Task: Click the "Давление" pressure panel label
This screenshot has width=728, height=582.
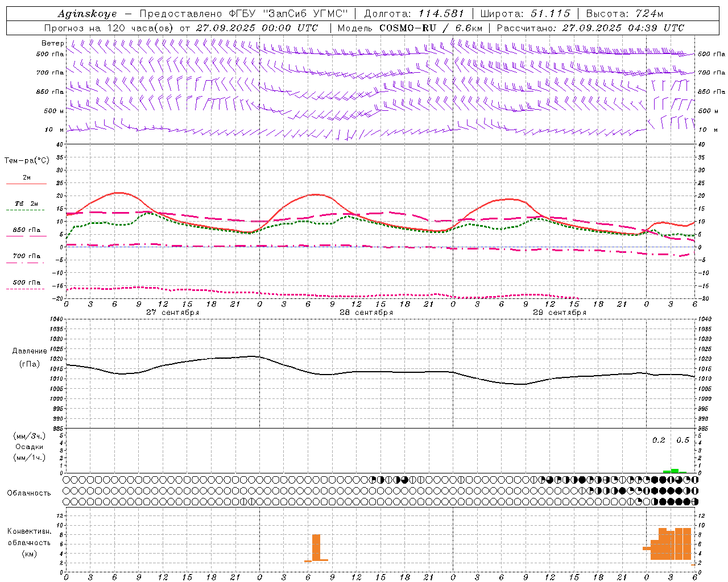Action: pos(30,351)
